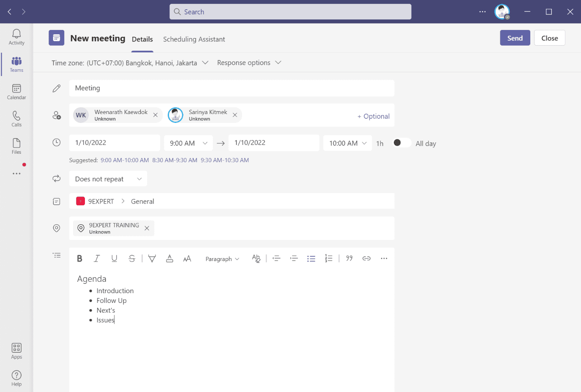
Task: Insert a link in the meeting description
Action: (366, 258)
